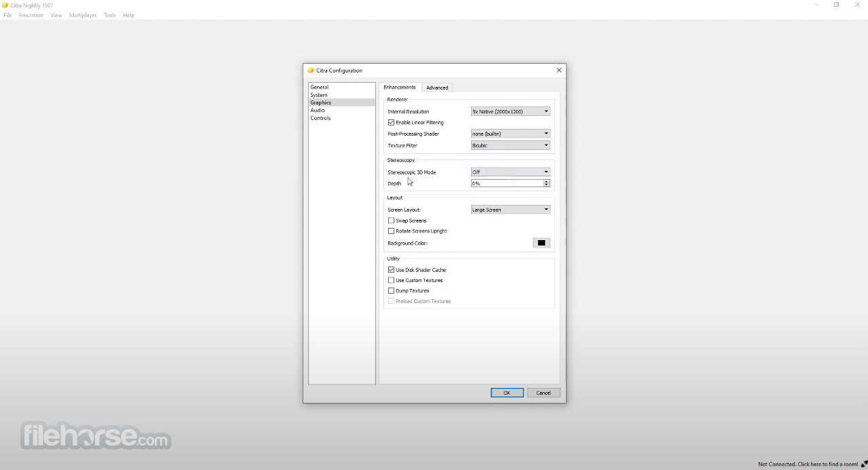Restore down the Citra Nightly window
868x470 pixels.
point(836,5)
